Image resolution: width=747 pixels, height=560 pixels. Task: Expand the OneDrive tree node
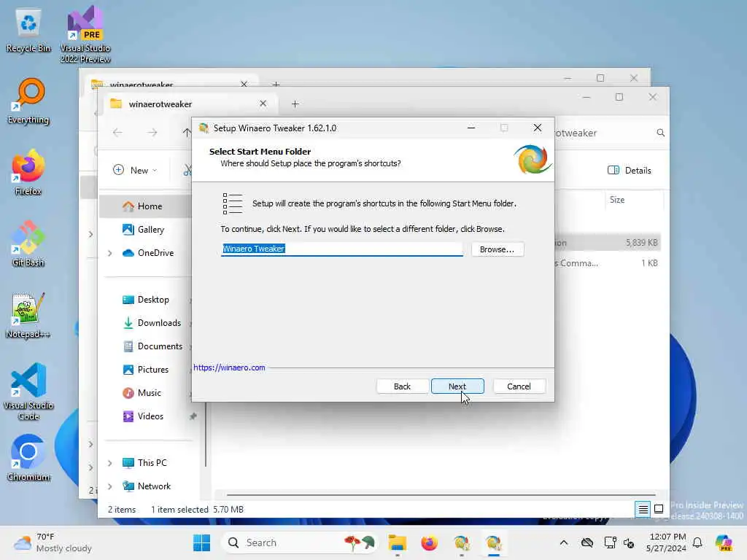pos(110,253)
